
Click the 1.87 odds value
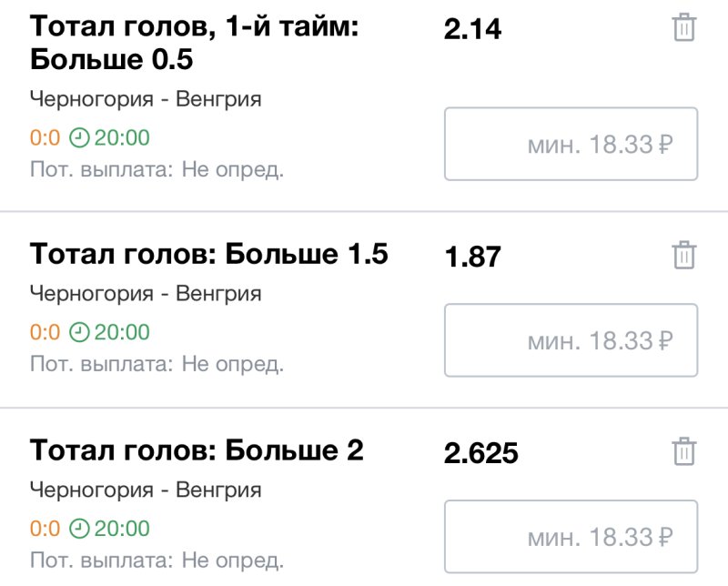click(472, 258)
